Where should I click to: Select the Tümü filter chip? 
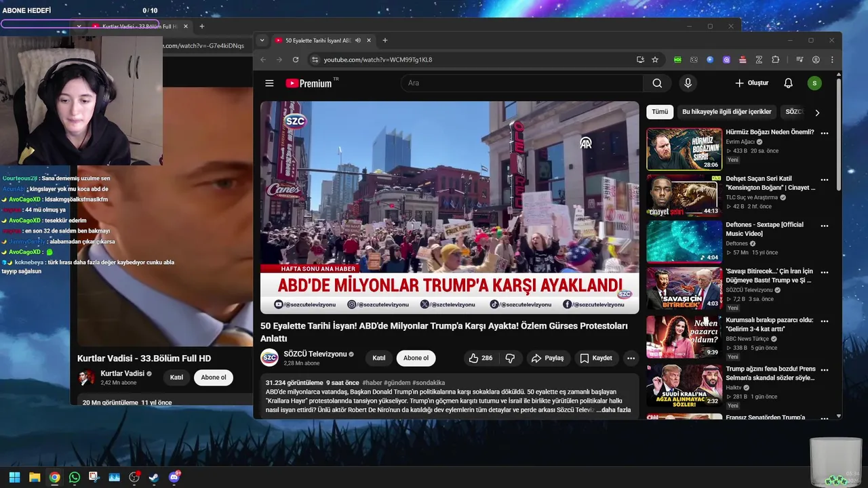pos(660,112)
